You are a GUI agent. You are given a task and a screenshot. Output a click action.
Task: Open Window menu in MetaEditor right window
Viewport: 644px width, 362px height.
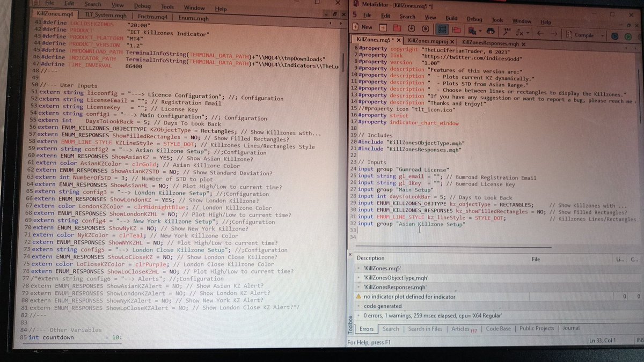[x=522, y=21]
